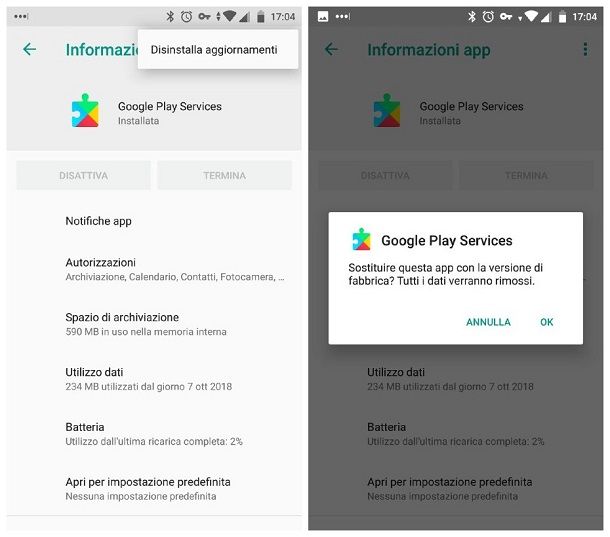The width and height of the screenshot is (610, 537).
Task: Open three-dot overflow menu in right screen
Action: click(585, 49)
